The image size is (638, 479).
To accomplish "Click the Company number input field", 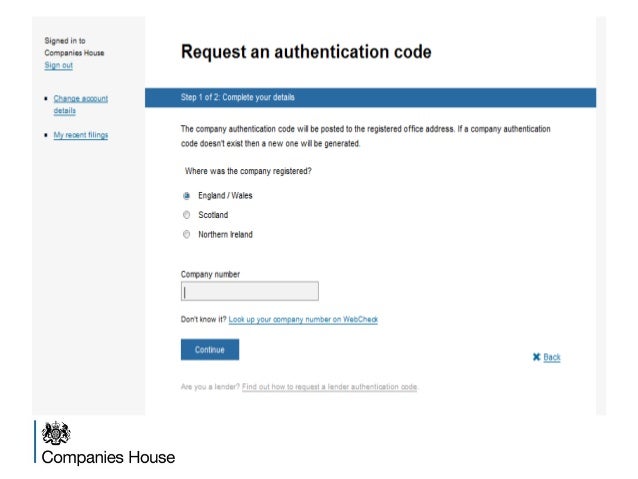I will [x=249, y=291].
